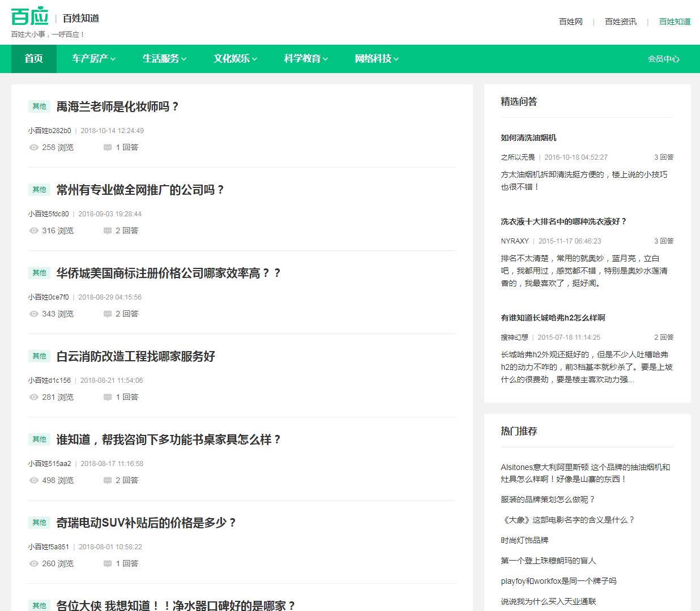Open the 文化娱乐 dropdown menu
This screenshot has width=700, height=611.
(235, 59)
